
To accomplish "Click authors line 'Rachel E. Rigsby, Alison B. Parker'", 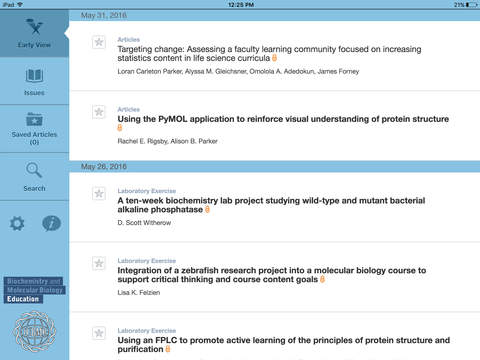I will (167, 141).
